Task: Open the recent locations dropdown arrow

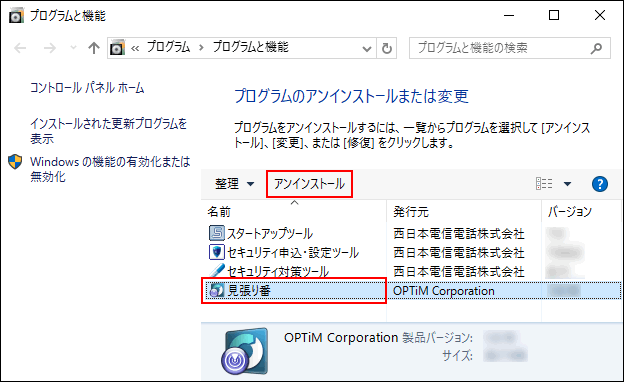Action: click(73, 48)
